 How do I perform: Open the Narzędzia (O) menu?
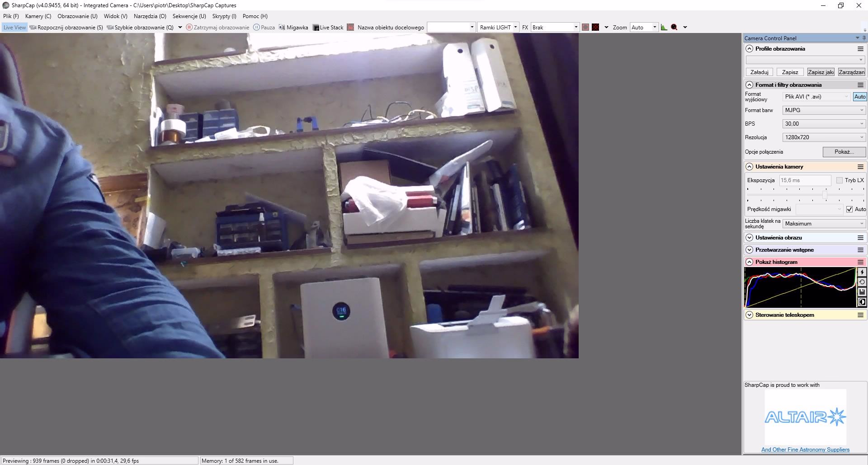coord(150,16)
